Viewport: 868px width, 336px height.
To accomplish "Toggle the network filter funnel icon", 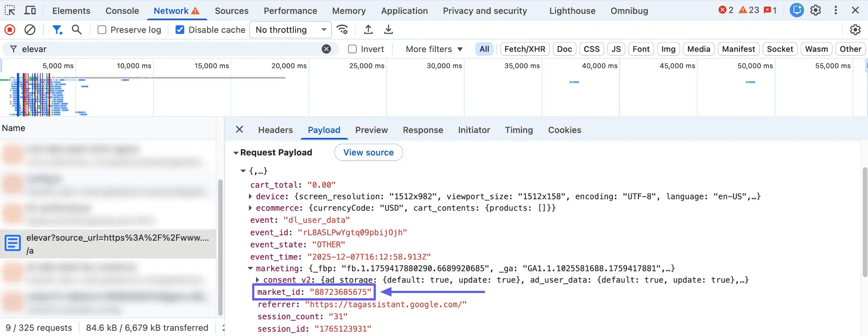I will [57, 30].
